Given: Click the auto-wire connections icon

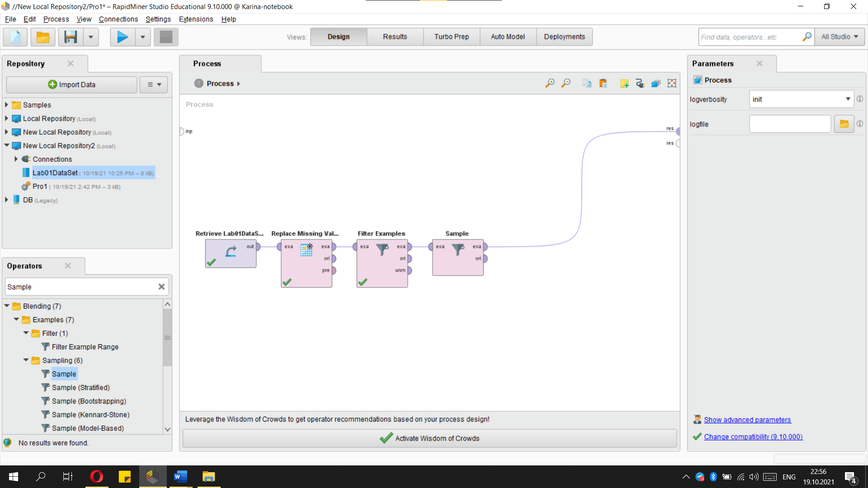Looking at the screenshot, I should (640, 83).
